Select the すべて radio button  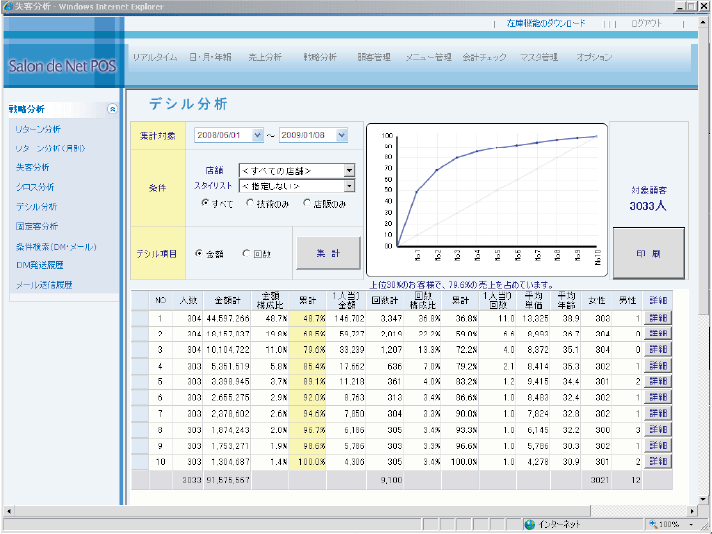tap(205, 203)
